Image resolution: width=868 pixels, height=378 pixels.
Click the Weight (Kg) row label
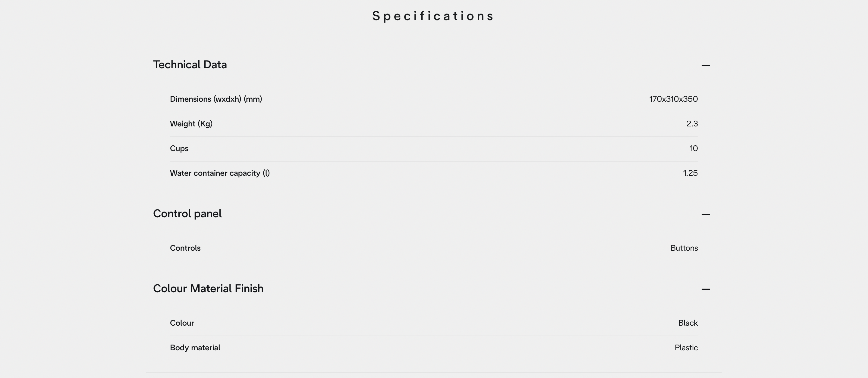click(x=191, y=124)
